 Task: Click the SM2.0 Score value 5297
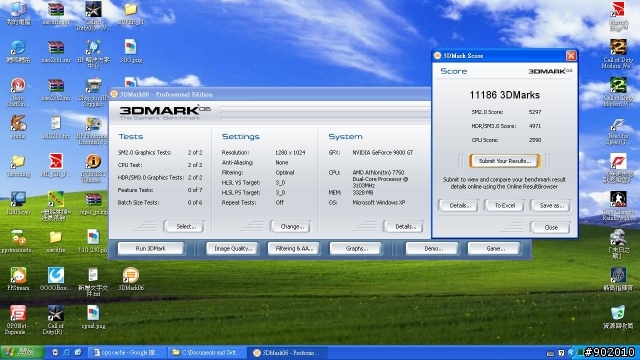pyautogui.click(x=535, y=112)
